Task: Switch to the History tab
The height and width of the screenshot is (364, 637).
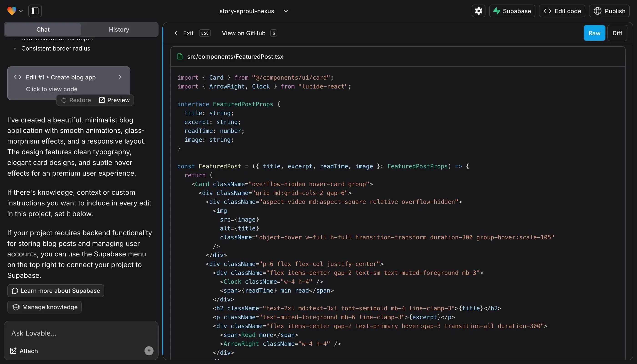Action: pyautogui.click(x=119, y=29)
